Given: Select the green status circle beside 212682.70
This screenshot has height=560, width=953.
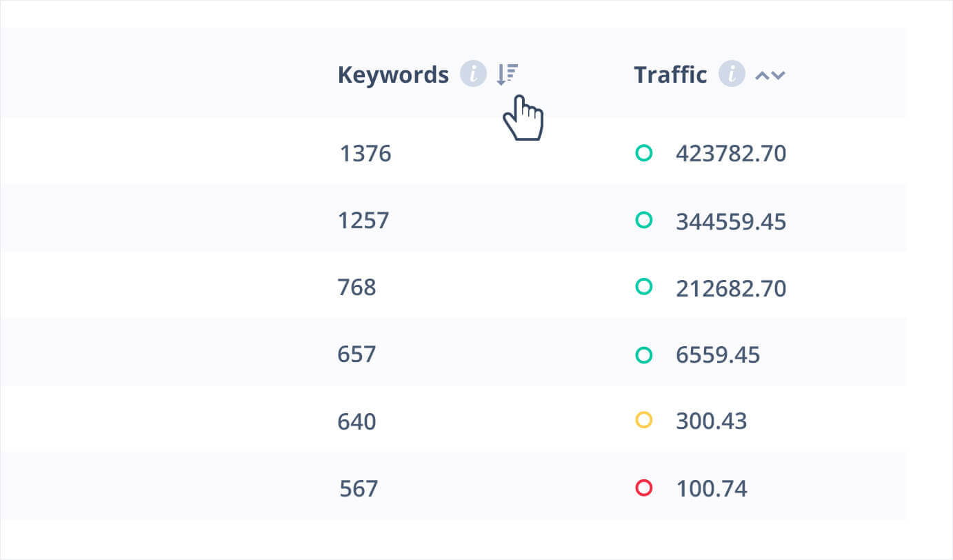Looking at the screenshot, I should click(643, 287).
